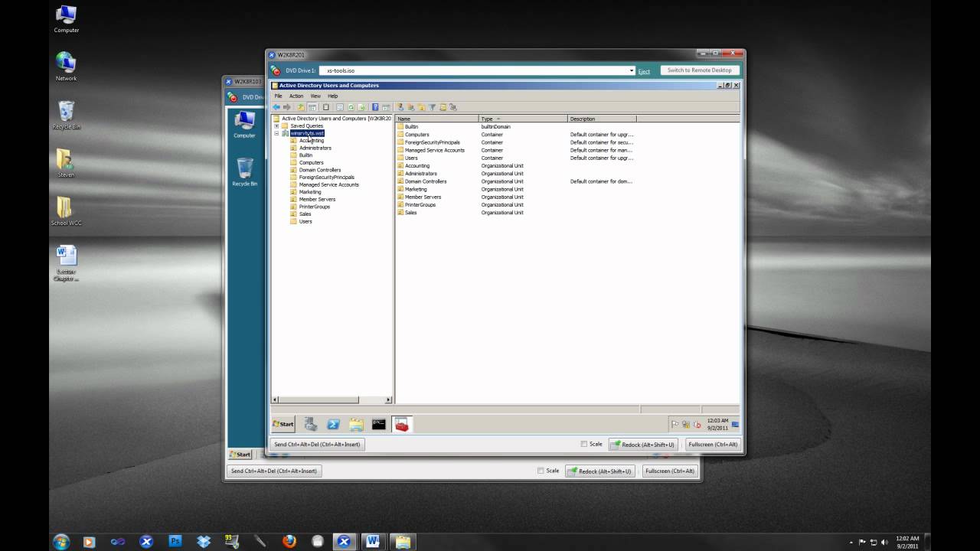Click Redock button in W2K8R103 window
The width and height of the screenshot is (980, 551).
tap(599, 471)
